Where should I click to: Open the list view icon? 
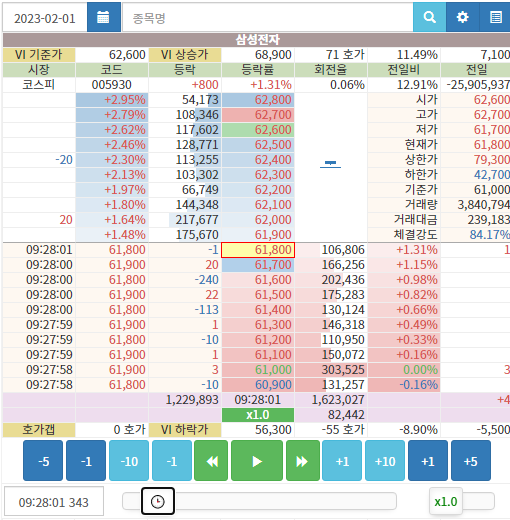point(495,17)
